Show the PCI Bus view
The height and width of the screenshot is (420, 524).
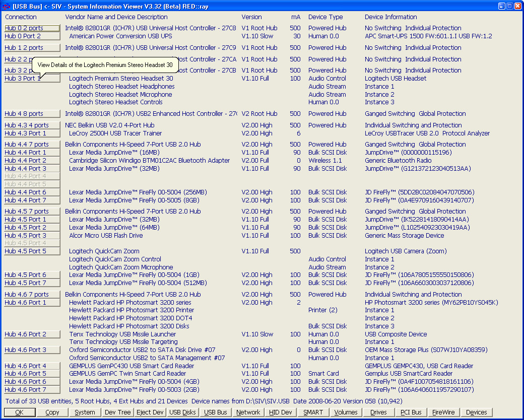pos(411,412)
